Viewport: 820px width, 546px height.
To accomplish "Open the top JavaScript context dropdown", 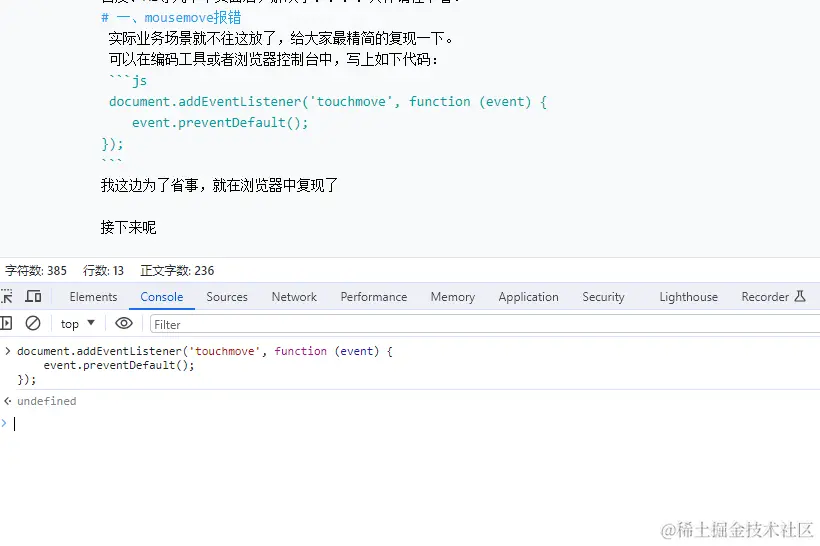I will 77,324.
